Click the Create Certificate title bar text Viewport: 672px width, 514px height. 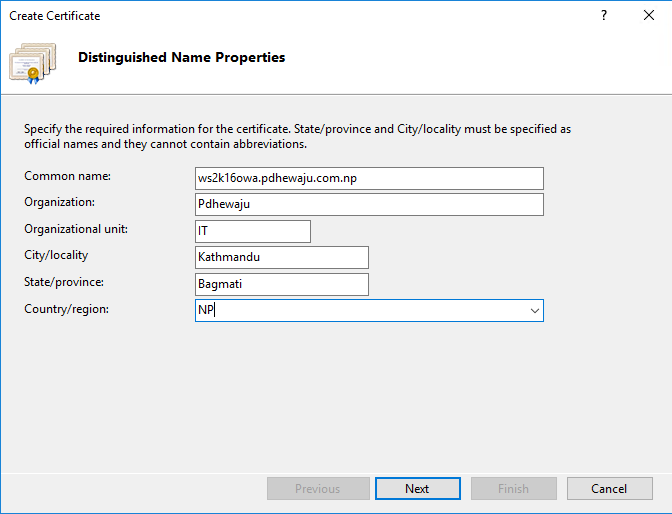pyautogui.click(x=55, y=16)
